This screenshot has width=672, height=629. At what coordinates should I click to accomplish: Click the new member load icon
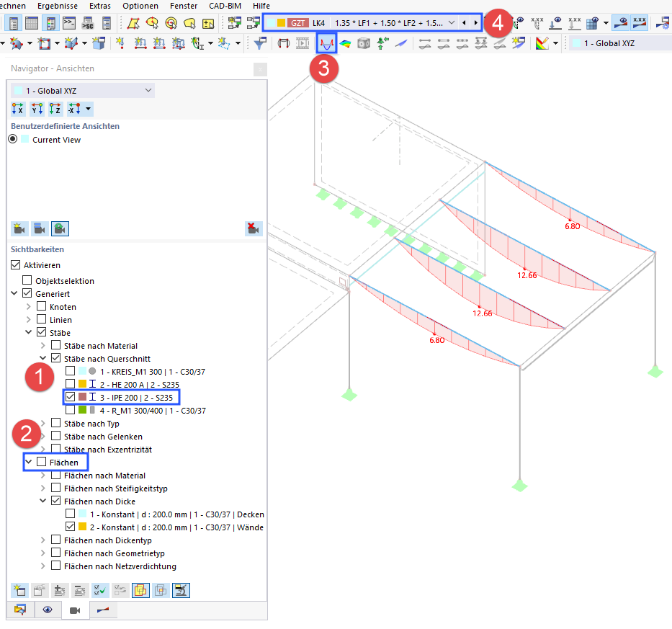[140, 43]
